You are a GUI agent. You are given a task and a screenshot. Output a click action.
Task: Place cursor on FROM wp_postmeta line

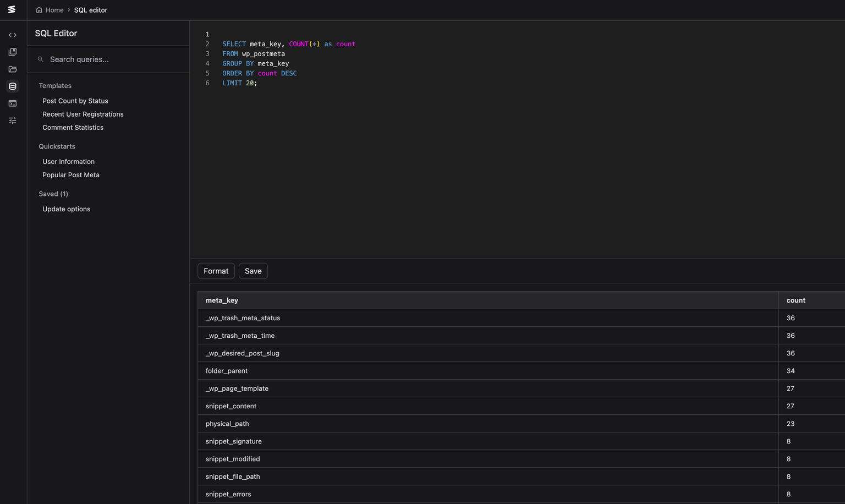point(254,54)
